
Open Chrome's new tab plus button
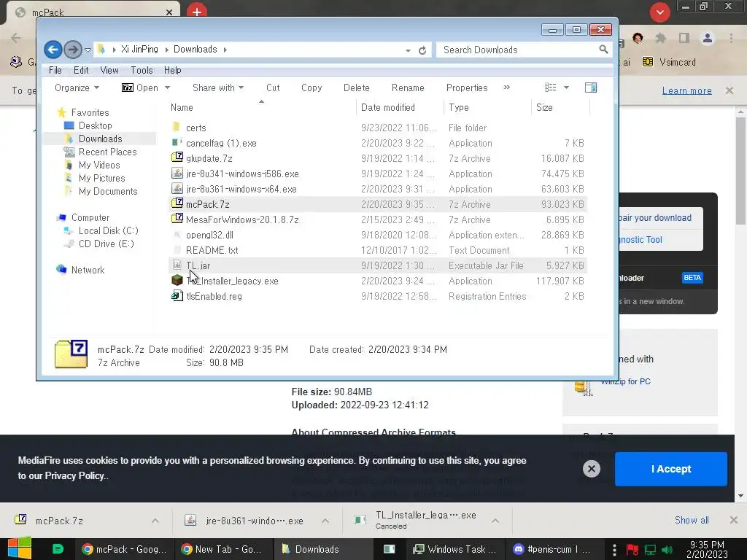tap(197, 12)
